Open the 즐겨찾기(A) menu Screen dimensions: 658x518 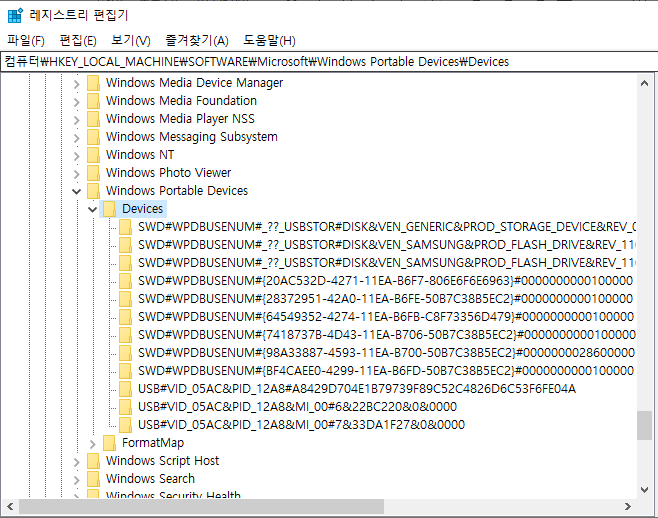click(x=197, y=41)
